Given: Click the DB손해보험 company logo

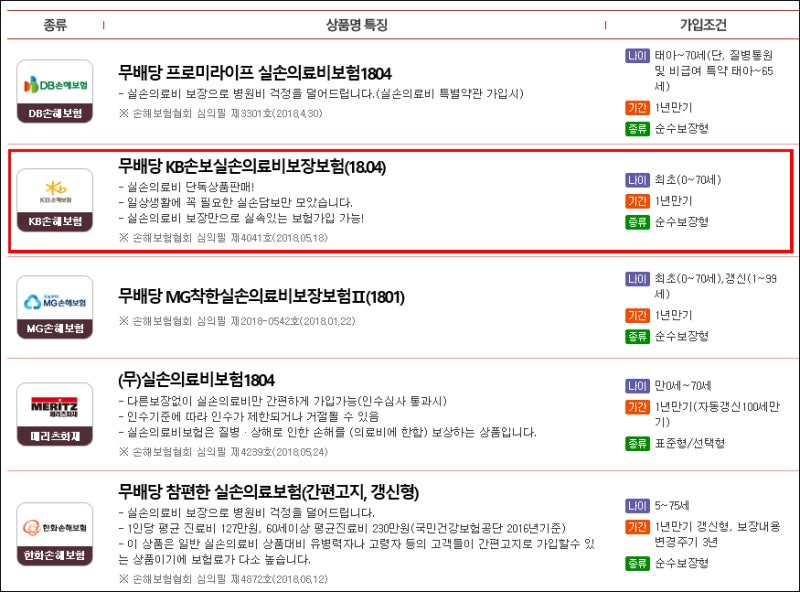Looking at the screenshot, I should pyautogui.click(x=55, y=91).
